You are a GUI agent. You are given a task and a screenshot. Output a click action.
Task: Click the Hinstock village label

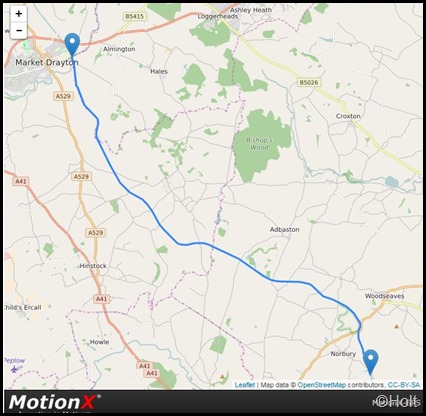[93, 266]
